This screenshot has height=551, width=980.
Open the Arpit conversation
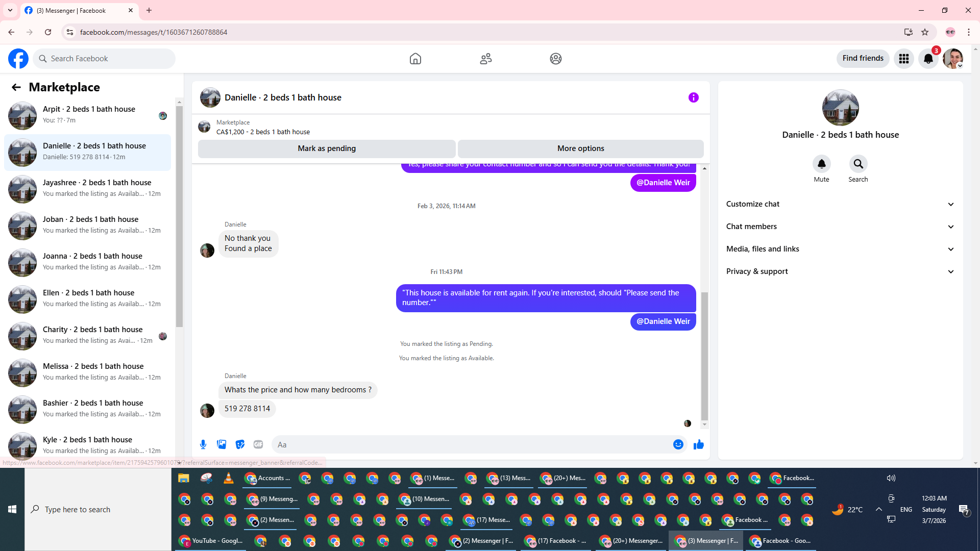pyautogui.click(x=89, y=115)
